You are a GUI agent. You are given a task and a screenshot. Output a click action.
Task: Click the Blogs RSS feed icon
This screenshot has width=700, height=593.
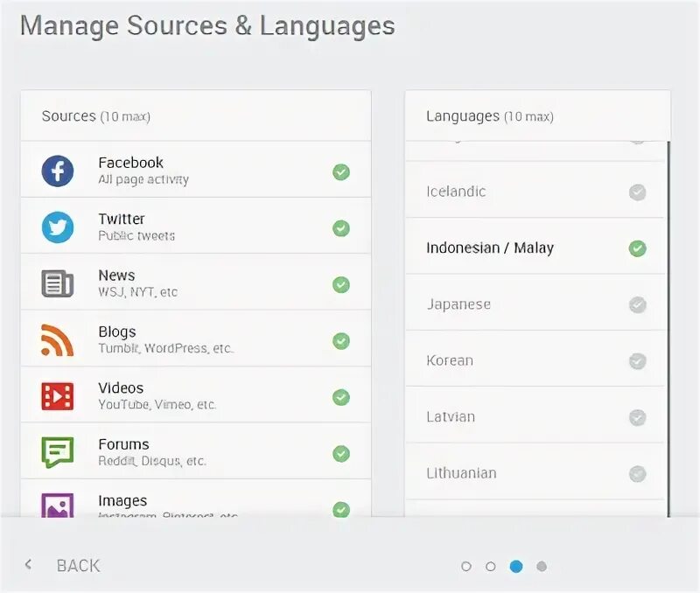coord(58,340)
